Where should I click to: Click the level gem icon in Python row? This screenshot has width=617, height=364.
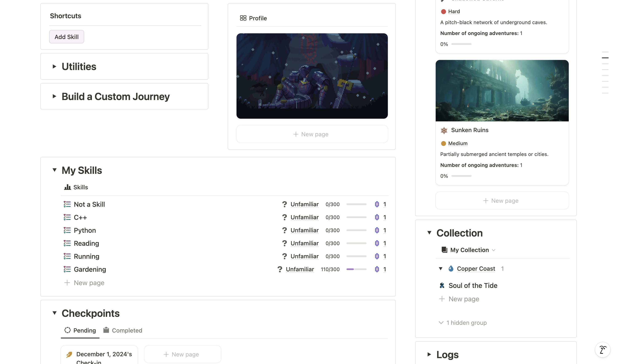coord(377,230)
